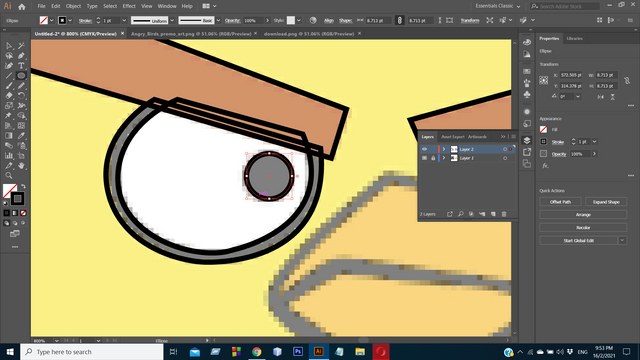Select the Rotate tool
640x360 pixels.
coord(21,96)
